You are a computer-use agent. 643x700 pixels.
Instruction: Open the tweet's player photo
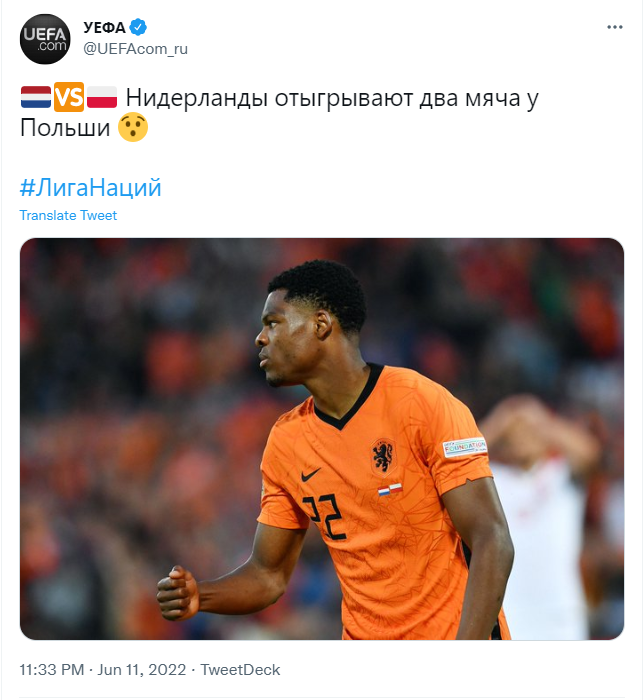322,439
